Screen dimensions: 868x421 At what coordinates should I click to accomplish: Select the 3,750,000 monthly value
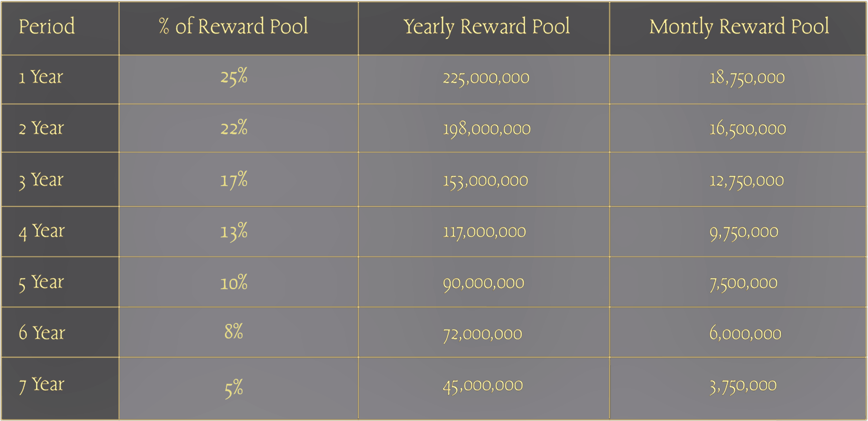click(x=743, y=386)
